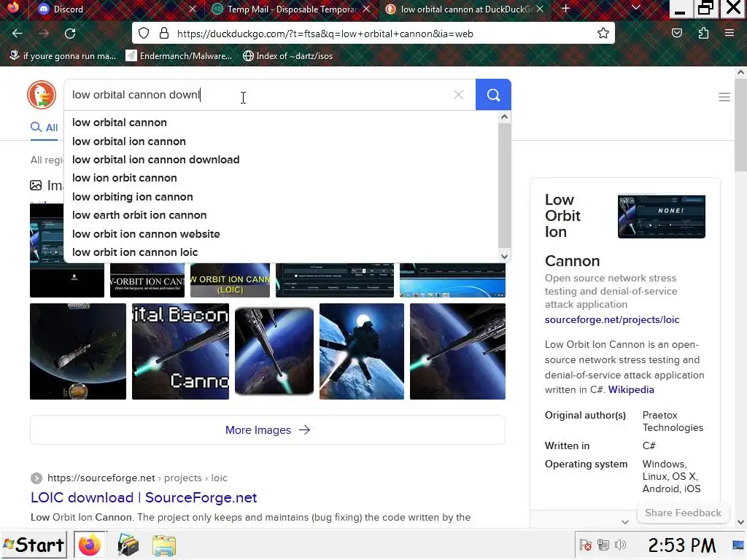
Task: Open the Wikipedia link in infobox
Action: pyautogui.click(x=631, y=389)
